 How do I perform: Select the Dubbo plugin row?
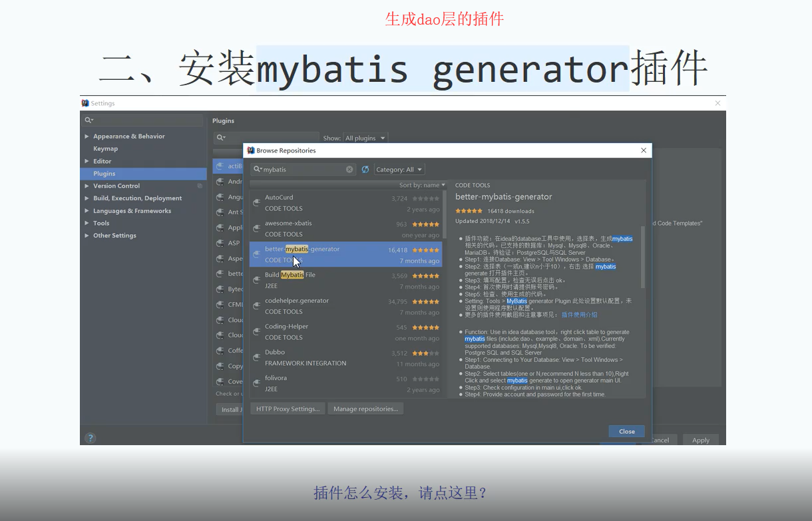345,358
